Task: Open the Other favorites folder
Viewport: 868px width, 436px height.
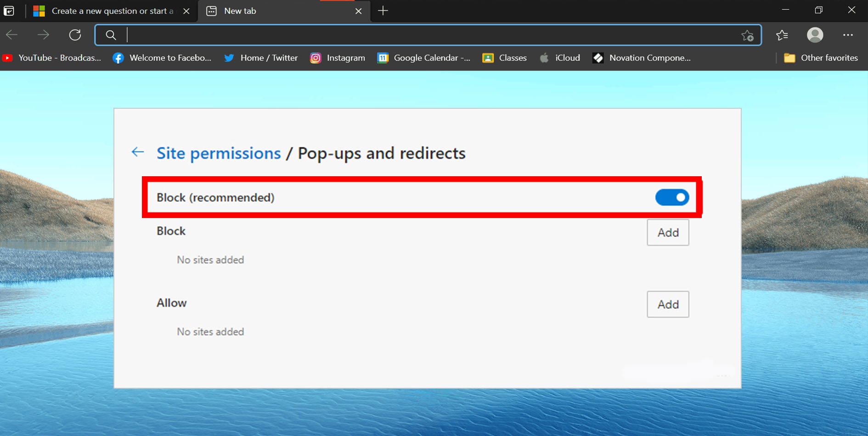Action: pos(821,58)
